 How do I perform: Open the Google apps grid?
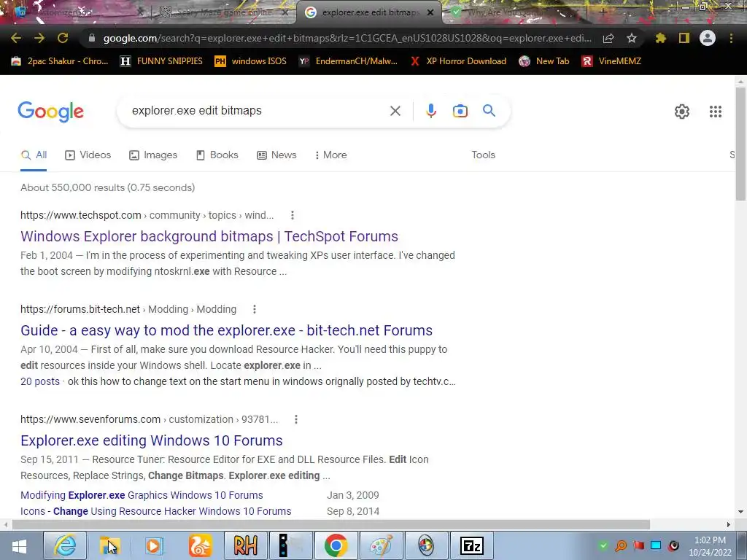pyautogui.click(x=715, y=112)
